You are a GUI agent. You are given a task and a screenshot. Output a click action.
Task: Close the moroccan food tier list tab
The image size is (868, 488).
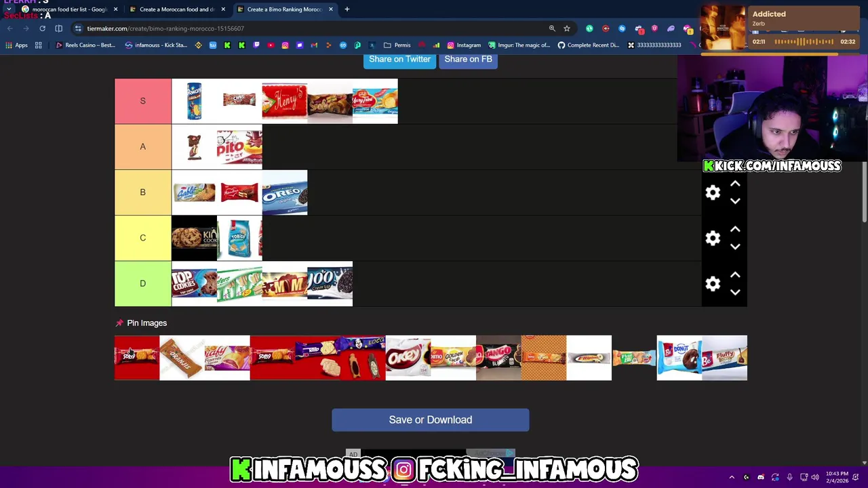click(x=115, y=9)
